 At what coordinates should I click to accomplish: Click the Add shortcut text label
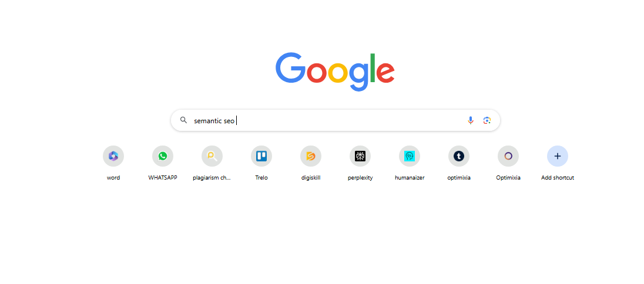558,178
